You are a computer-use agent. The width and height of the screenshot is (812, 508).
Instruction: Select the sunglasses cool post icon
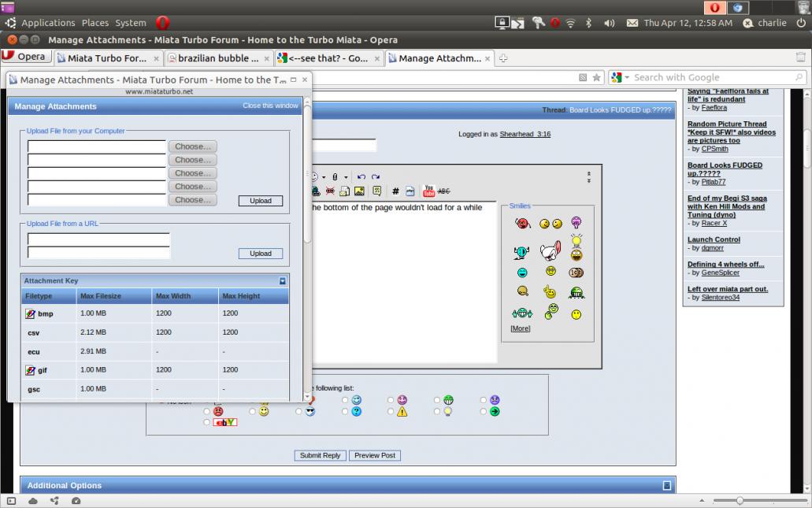pyautogui.click(x=310, y=411)
